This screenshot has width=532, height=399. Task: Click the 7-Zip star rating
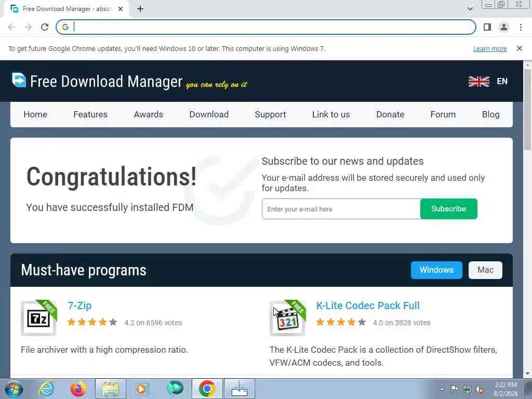[92, 322]
